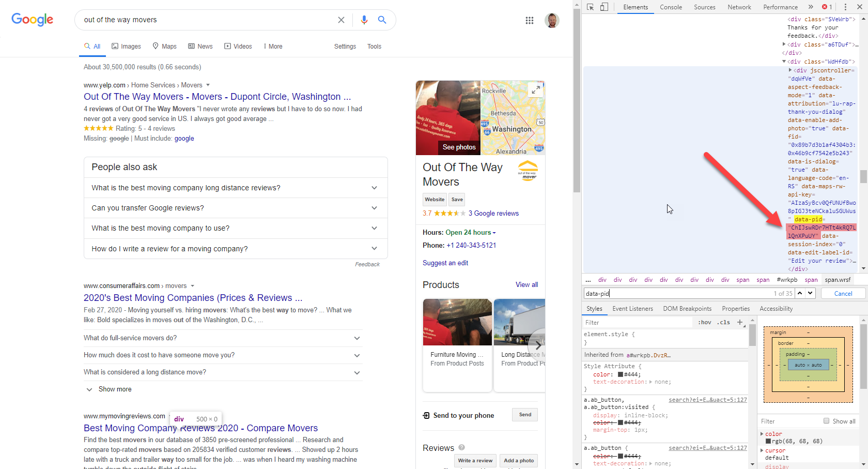Show next product with the carousel arrow

point(538,345)
